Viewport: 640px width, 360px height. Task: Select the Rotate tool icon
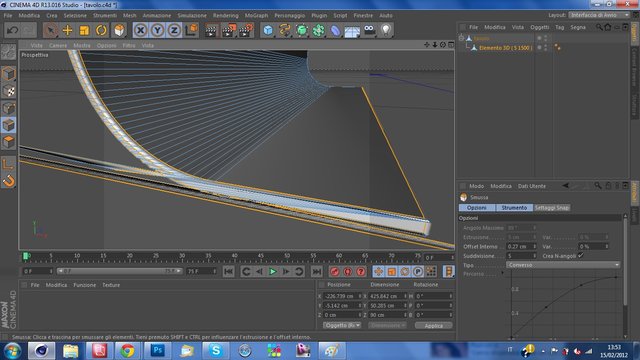click(x=101, y=30)
